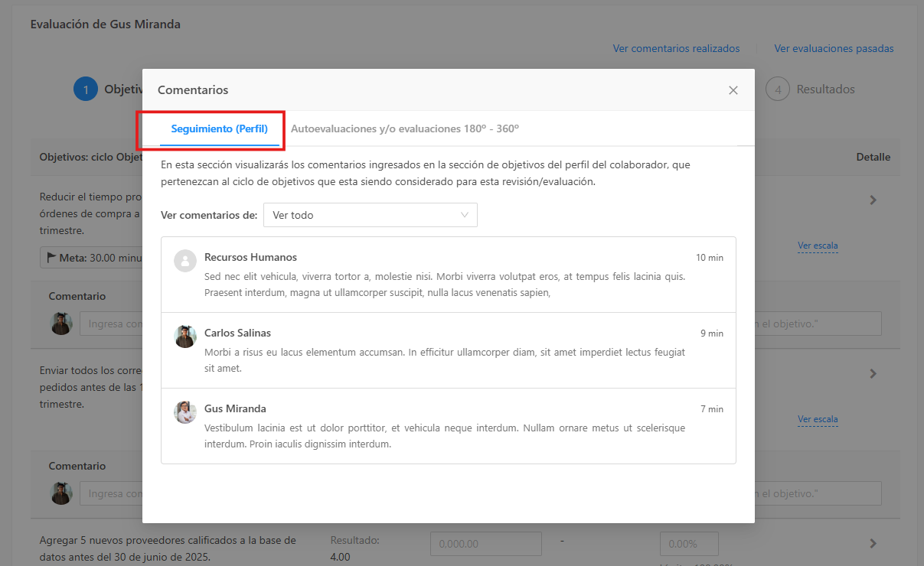Click the Carlos Salinas comment text
924x566 pixels.
click(x=445, y=360)
